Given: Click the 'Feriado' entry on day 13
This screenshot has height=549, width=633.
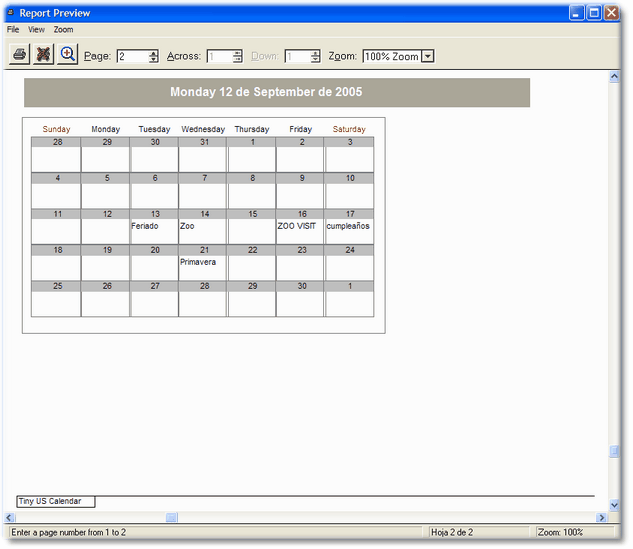Looking at the screenshot, I should (x=145, y=226).
